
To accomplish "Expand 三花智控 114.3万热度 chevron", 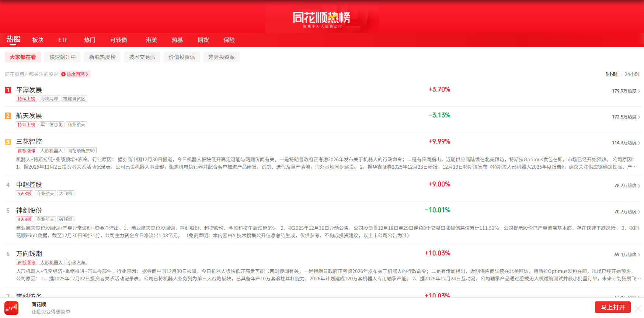I will pyautogui.click(x=639, y=143).
